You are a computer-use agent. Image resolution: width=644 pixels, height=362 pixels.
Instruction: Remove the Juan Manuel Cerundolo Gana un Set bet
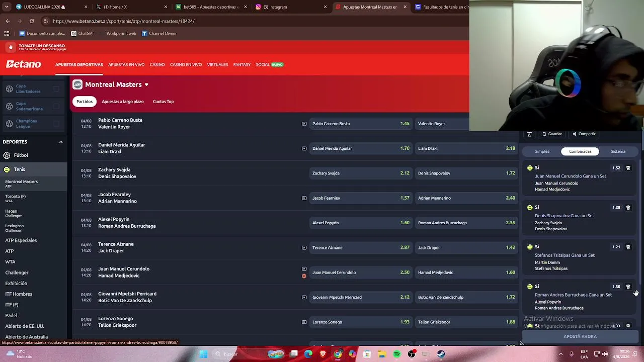point(628,168)
